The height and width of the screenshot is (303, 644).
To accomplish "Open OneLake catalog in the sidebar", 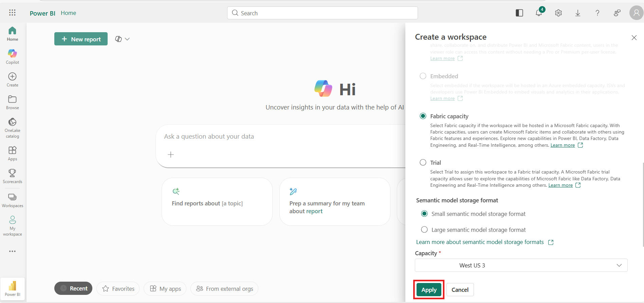I will click(x=13, y=128).
